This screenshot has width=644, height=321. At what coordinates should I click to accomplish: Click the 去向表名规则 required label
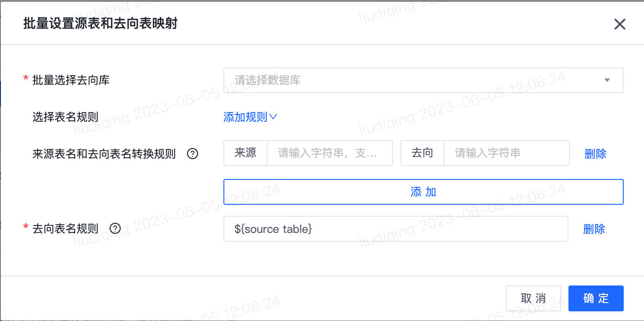tap(65, 228)
